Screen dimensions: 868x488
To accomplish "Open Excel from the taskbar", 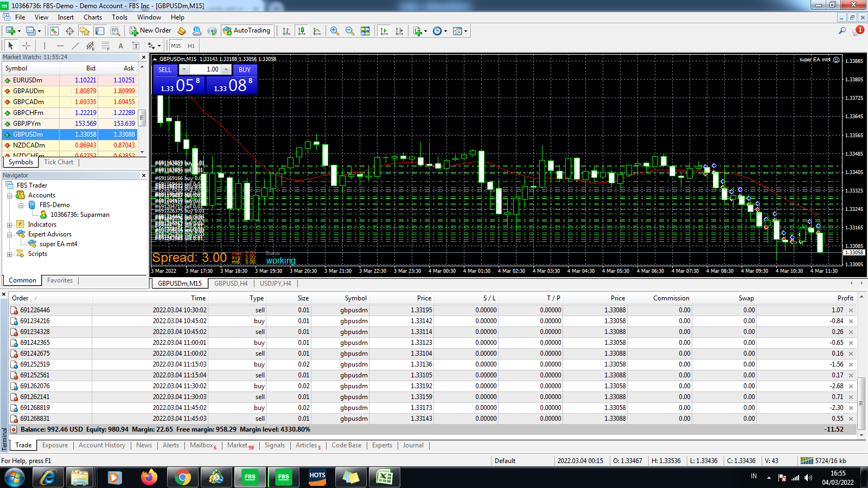I will click(385, 477).
